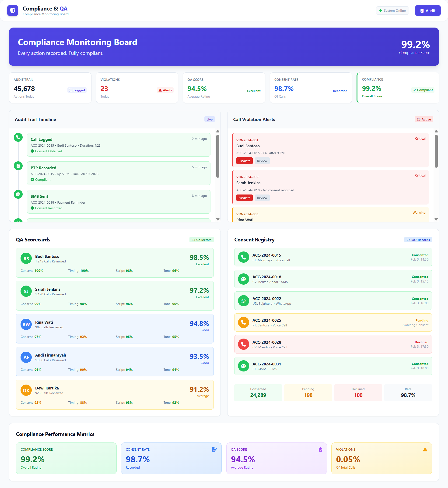The height and width of the screenshot is (488, 448).
Task: Click the shield logo in the header
Action: click(12, 11)
